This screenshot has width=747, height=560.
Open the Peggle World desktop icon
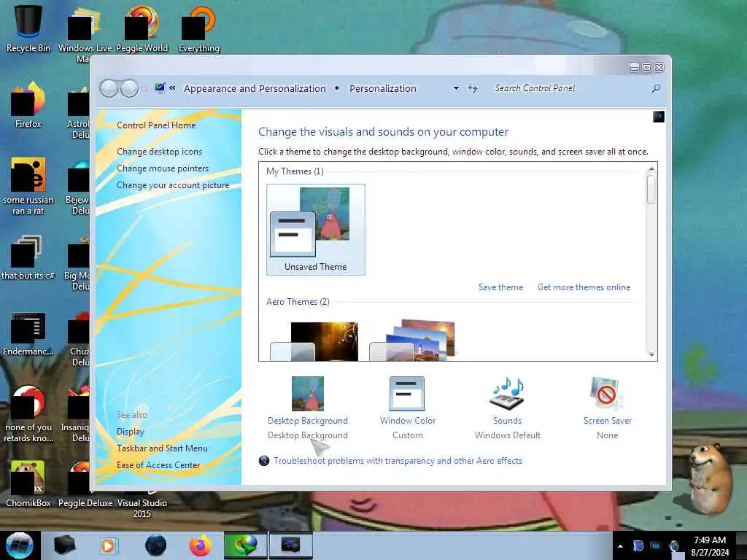pyautogui.click(x=142, y=28)
